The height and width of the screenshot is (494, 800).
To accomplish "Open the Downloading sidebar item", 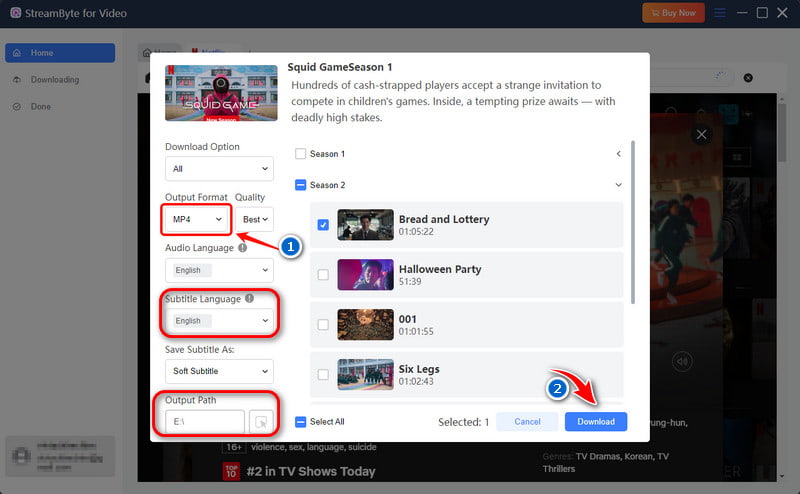I will [x=60, y=80].
